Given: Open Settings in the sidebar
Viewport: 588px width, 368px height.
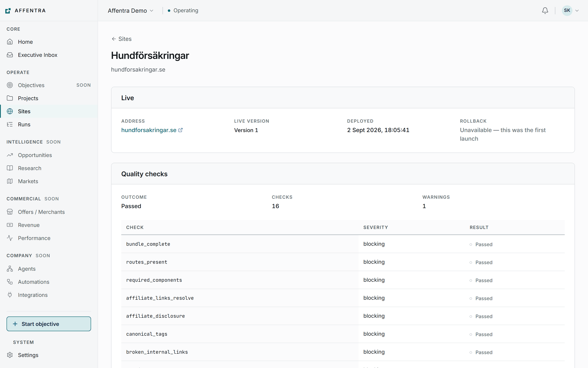Looking at the screenshot, I should tap(49, 355).
